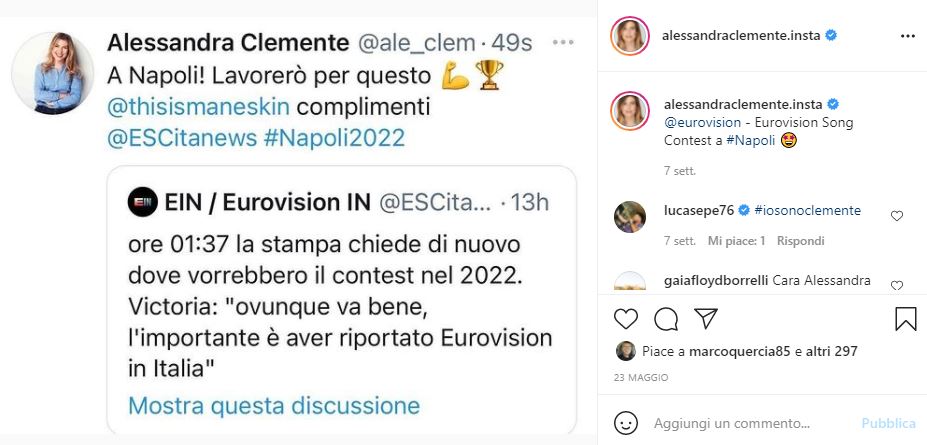Image resolution: width=927 pixels, height=445 pixels.
Task: Open marcoquercia85 liker avatar
Action: (626, 351)
